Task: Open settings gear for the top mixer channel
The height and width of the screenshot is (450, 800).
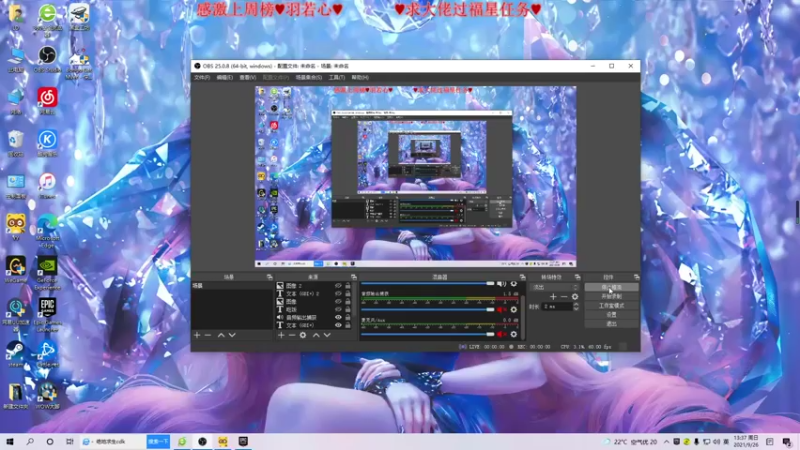Action: pos(514,284)
